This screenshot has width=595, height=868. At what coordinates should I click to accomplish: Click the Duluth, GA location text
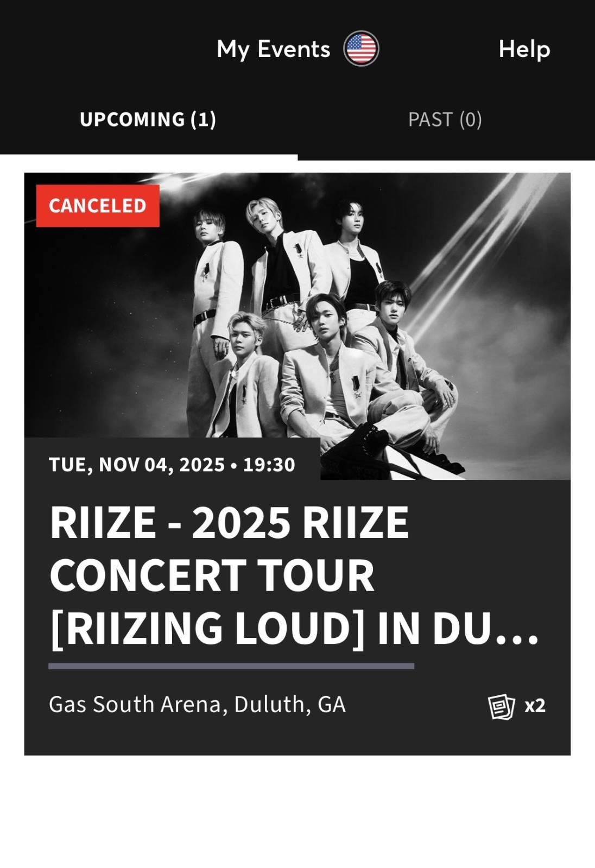[x=290, y=705]
